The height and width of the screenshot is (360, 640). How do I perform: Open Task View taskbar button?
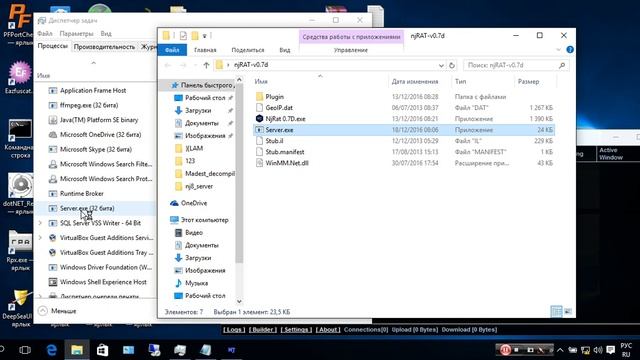pyautogui.click(x=25, y=350)
